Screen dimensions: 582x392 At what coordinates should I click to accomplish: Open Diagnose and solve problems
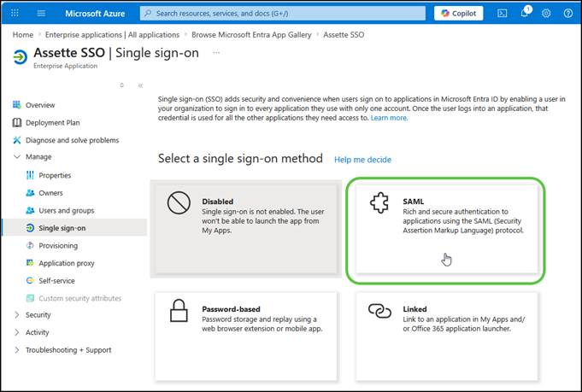72,140
